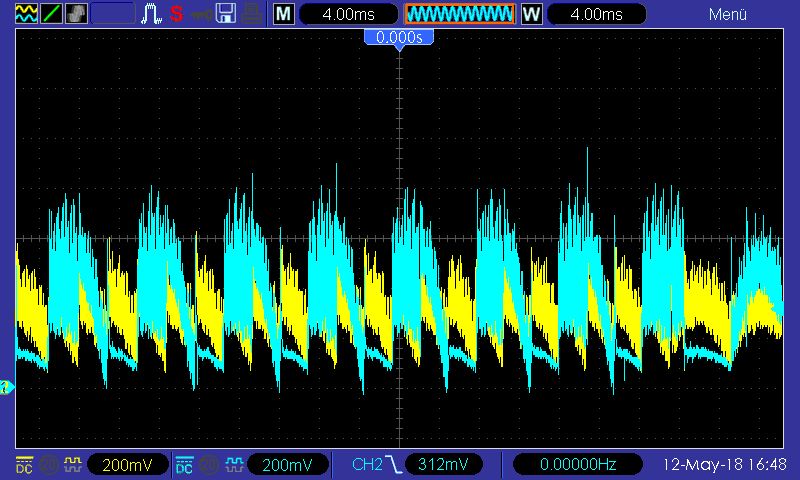Image resolution: width=800 pixels, height=480 pixels.
Task: Select the green diagonal line icon
Action: click(x=51, y=14)
